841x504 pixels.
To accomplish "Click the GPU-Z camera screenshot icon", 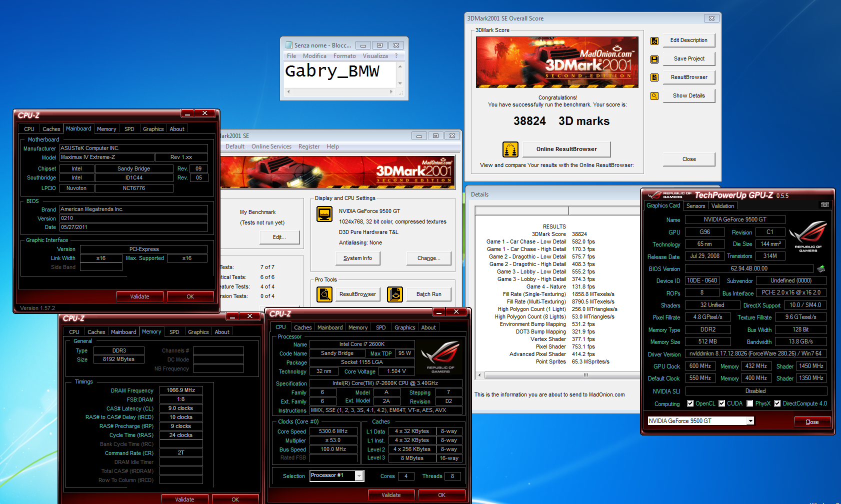I will (x=825, y=205).
